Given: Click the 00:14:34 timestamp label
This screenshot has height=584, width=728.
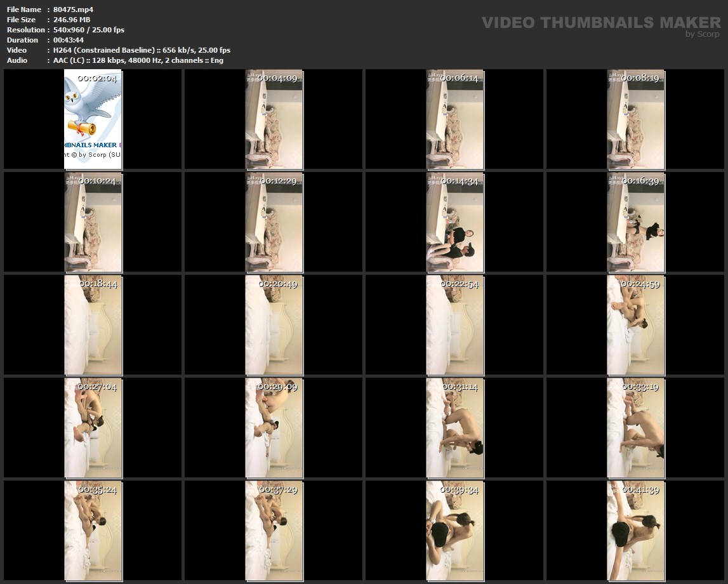Looking at the screenshot, I should point(459,182).
